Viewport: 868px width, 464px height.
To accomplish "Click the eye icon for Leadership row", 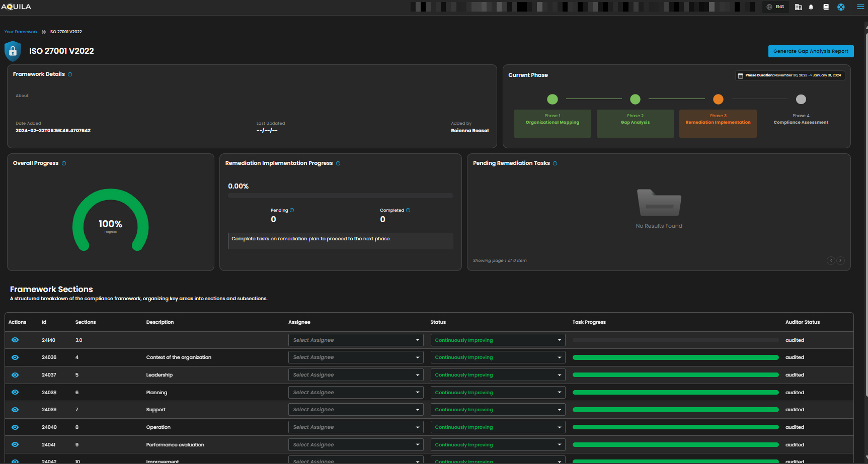I will point(15,375).
